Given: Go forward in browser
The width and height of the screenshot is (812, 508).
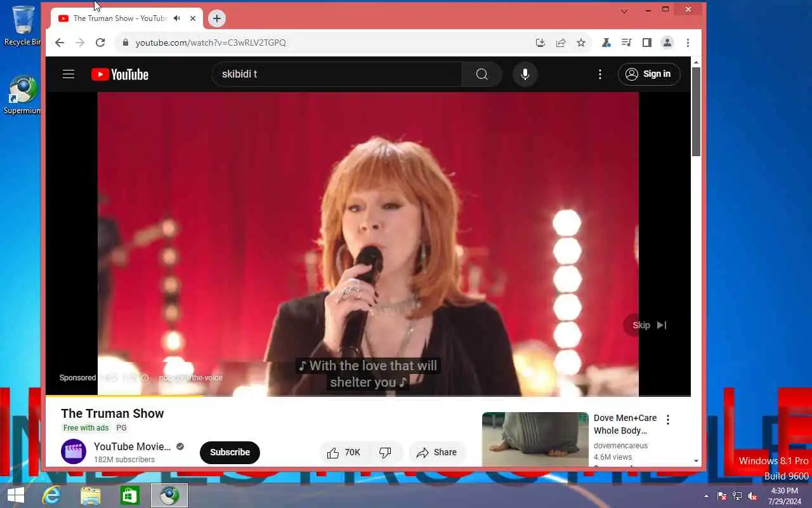Looking at the screenshot, I should [x=80, y=43].
